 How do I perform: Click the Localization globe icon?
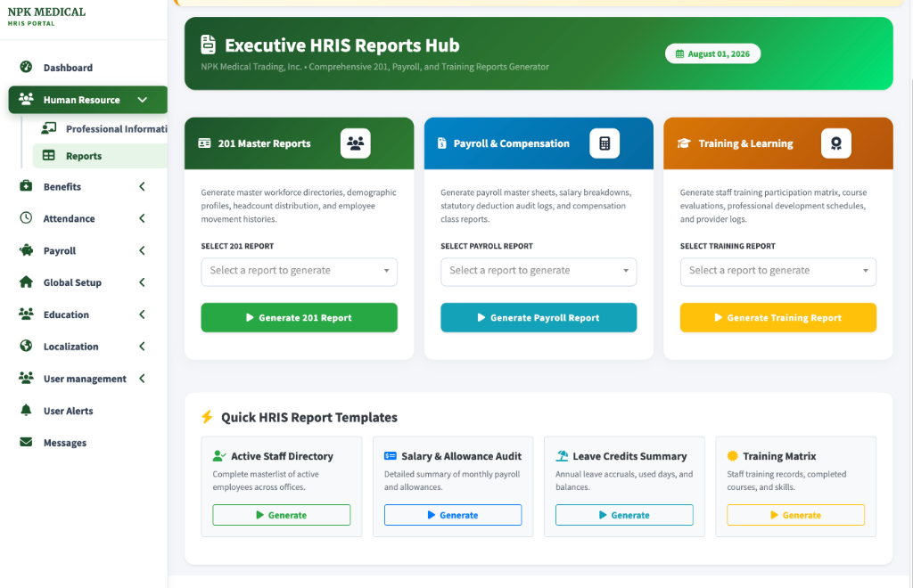[26, 346]
